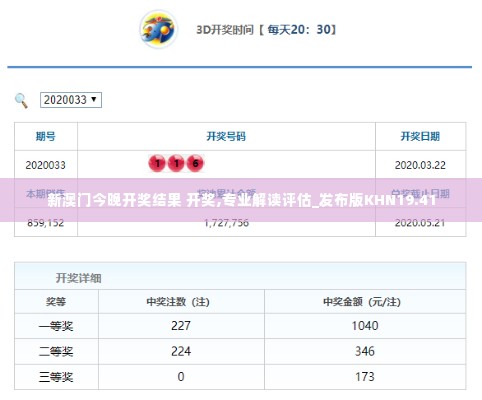Open the 2020033 issue number dropdown

[x=71, y=100]
